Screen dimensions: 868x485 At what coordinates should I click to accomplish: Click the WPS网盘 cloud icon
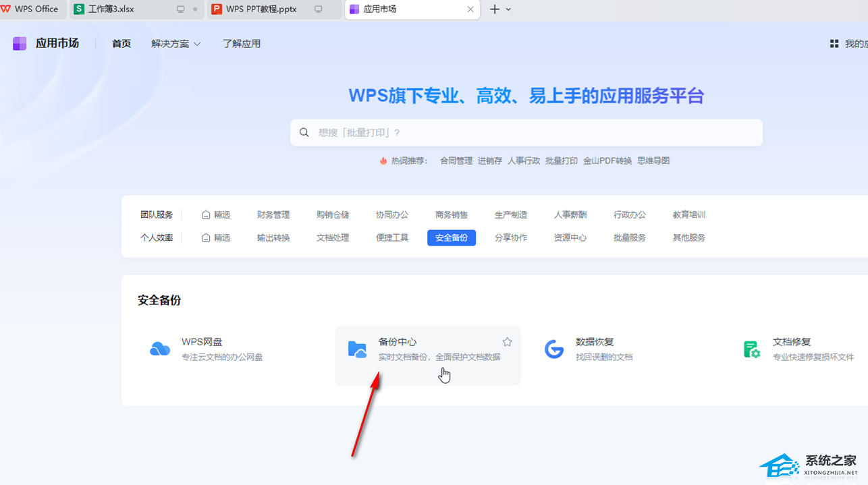tap(160, 349)
